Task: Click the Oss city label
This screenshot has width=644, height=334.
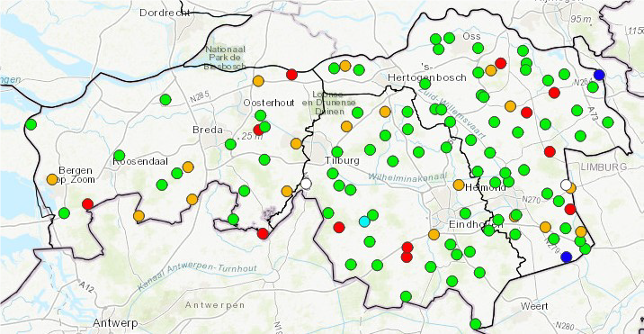Action: click(471, 36)
